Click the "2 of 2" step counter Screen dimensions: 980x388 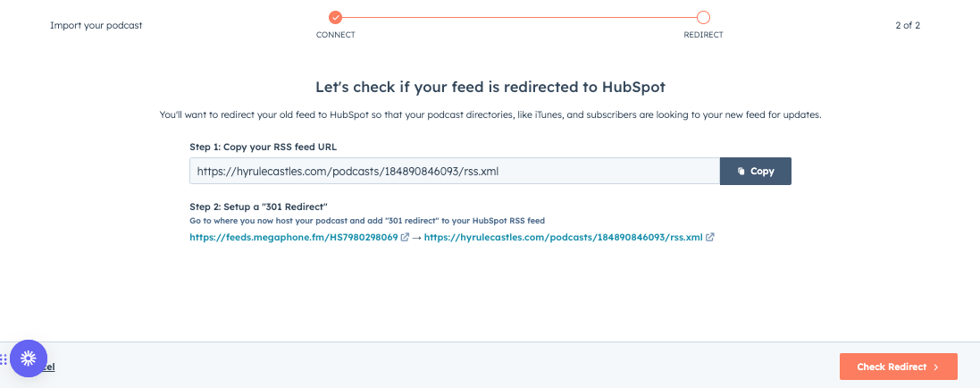coord(908,26)
